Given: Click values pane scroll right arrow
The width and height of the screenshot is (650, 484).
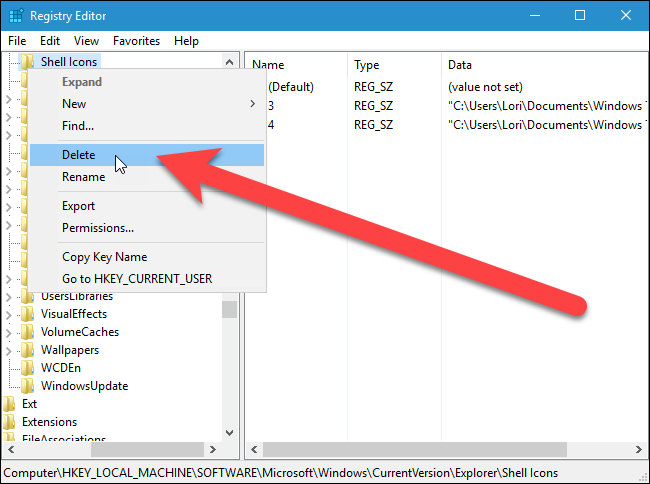Looking at the screenshot, I should (x=639, y=450).
